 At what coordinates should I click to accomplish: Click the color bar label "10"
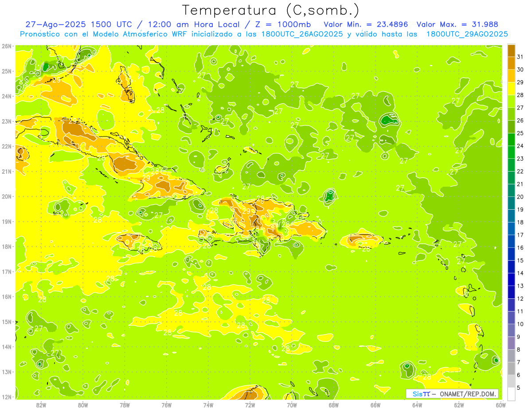tap(520, 324)
